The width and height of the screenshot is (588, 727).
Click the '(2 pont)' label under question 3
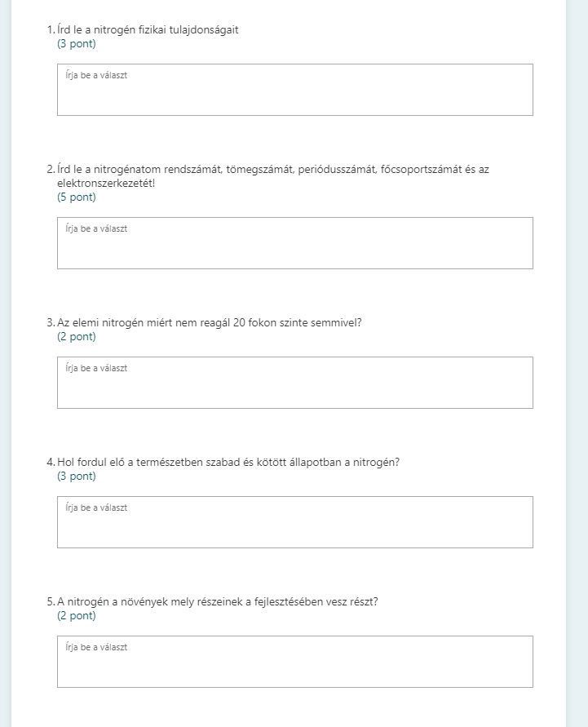click(77, 336)
